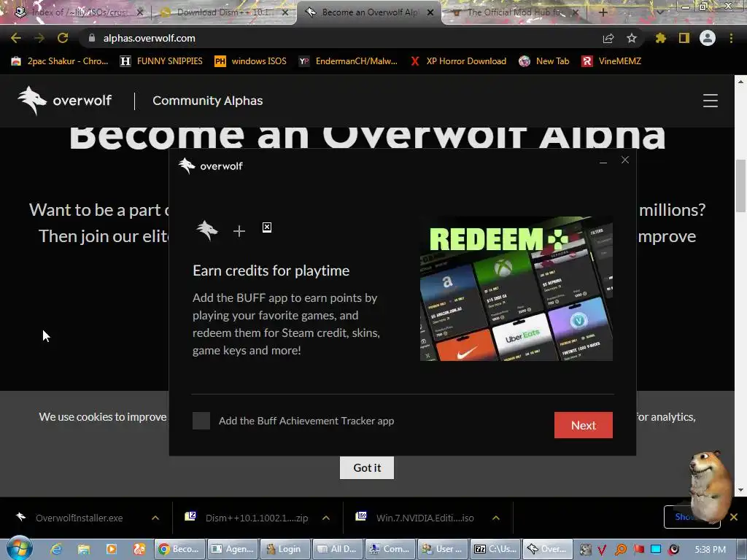Click the red Next button in installer

pos(583,425)
